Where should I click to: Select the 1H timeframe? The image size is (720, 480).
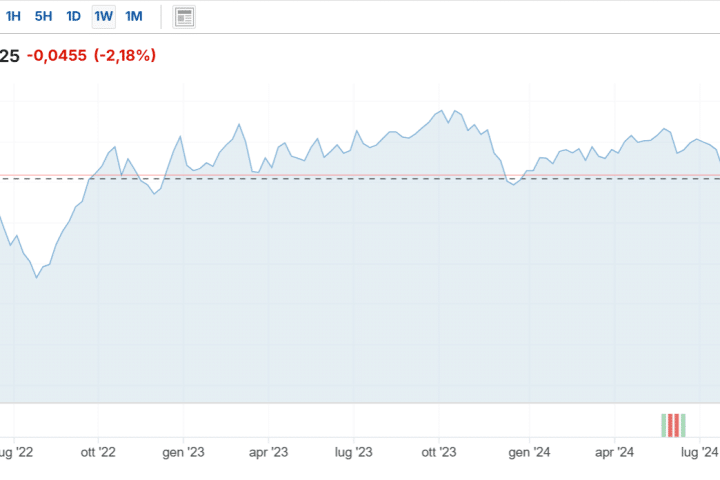(14, 17)
